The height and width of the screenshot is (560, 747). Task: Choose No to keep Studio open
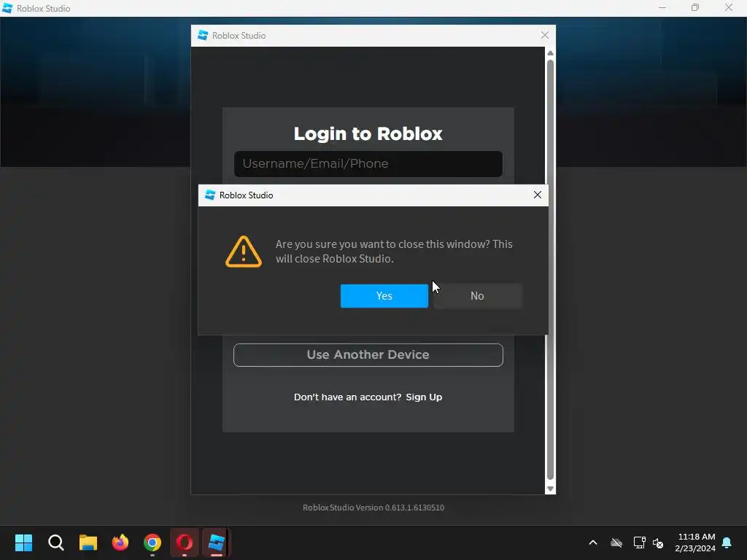coord(477,296)
